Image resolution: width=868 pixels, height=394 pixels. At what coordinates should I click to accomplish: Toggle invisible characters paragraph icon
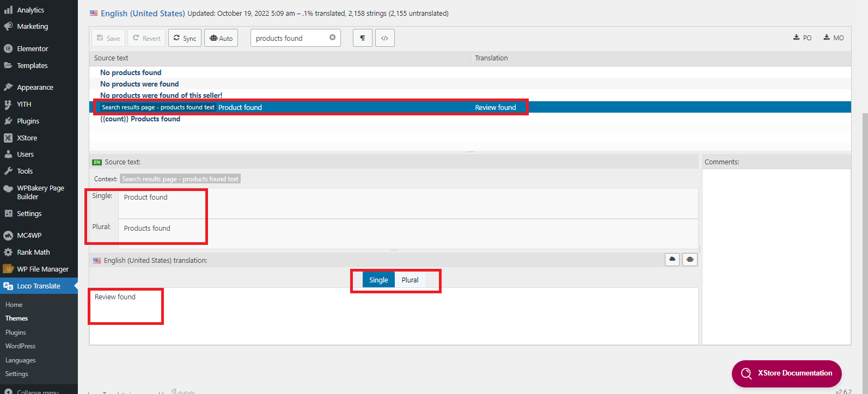pyautogui.click(x=363, y=38)
